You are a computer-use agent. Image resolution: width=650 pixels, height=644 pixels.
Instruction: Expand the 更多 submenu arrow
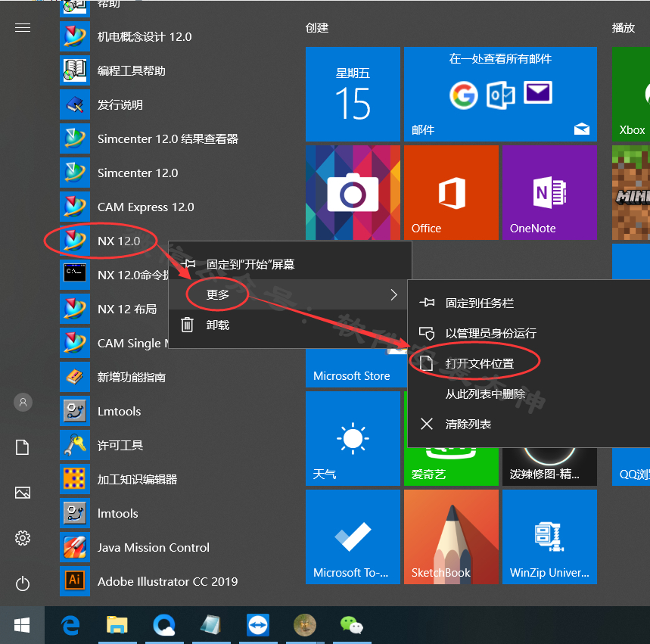point(393,294)
